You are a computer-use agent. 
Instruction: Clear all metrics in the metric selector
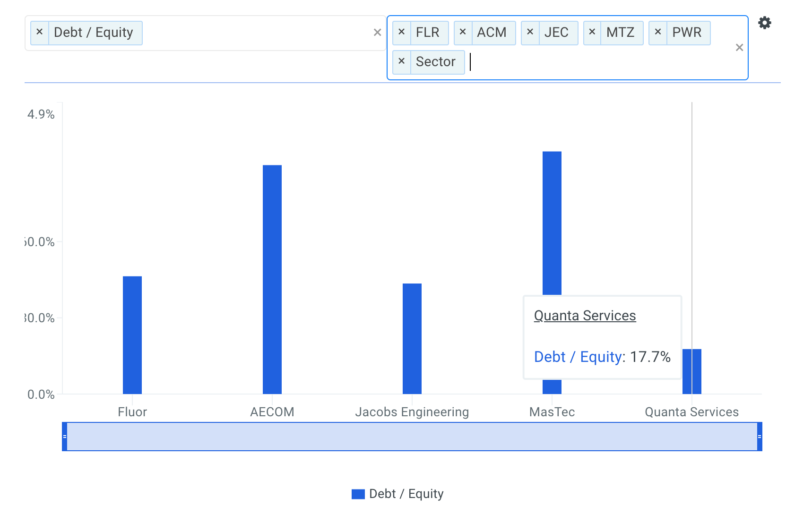click(x=377, y=33)
